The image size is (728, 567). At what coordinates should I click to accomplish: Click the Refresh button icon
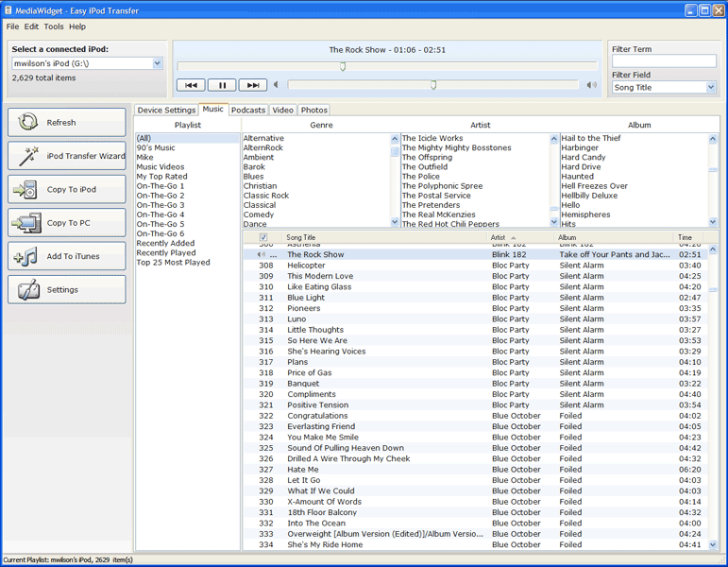click(28, 122)
